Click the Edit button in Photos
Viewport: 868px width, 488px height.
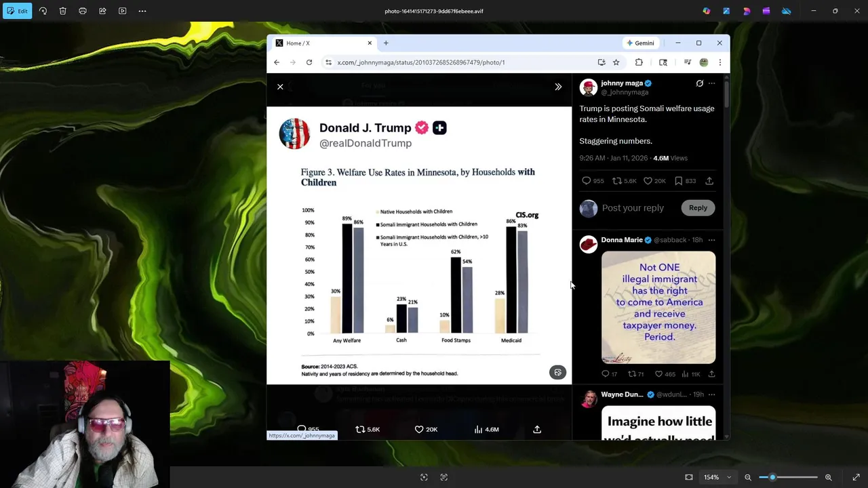(17, 11)
